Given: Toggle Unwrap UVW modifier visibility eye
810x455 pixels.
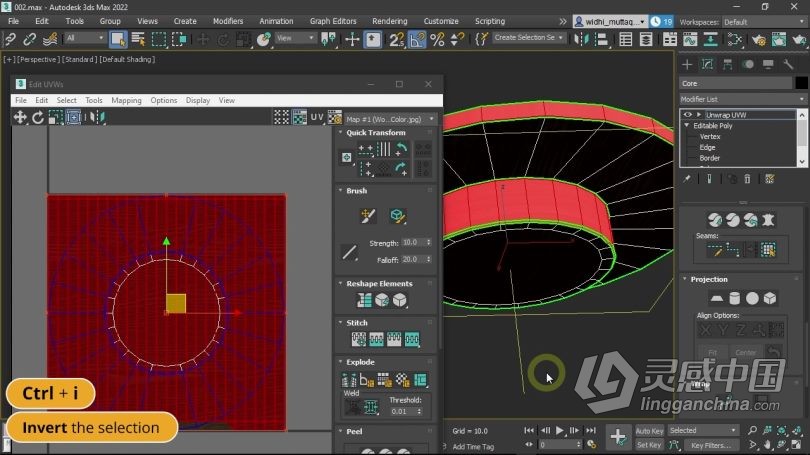Looking at the screenshot, I should coord(687,115).
